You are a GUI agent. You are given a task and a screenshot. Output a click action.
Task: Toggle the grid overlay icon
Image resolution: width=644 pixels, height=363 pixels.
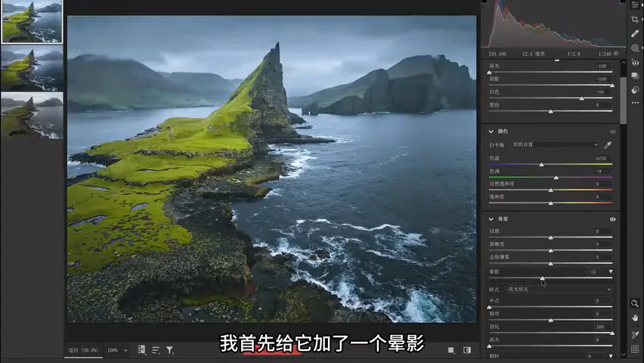pyautogui.click(x=635, y=349)
